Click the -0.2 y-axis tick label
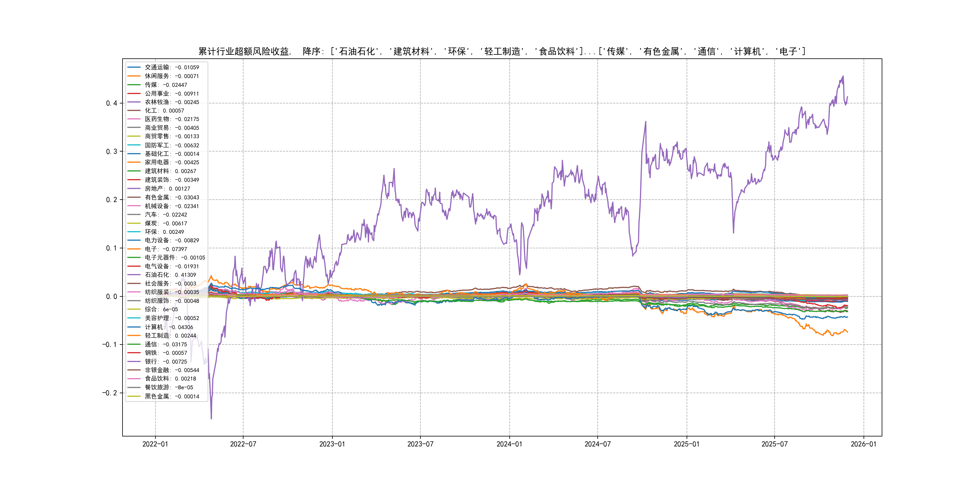980x490 pixels. tap(109, 393)
